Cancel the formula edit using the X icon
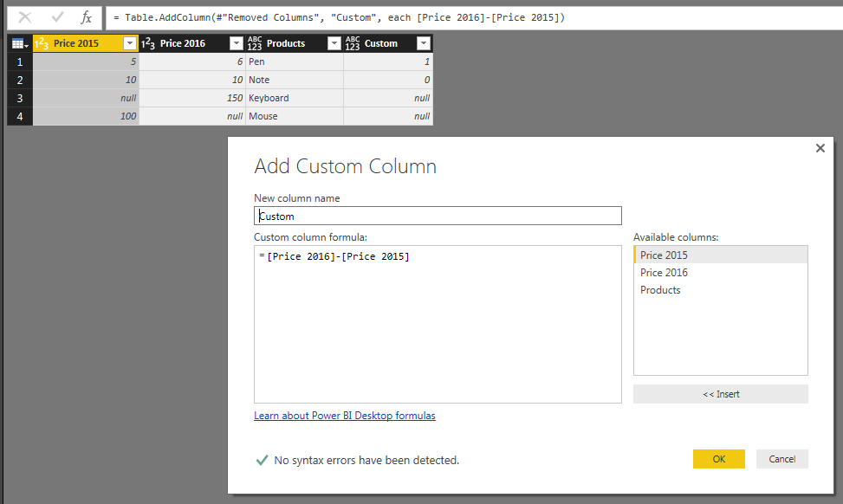The width and height of the screenshot is (843, 504). point(25,17)
